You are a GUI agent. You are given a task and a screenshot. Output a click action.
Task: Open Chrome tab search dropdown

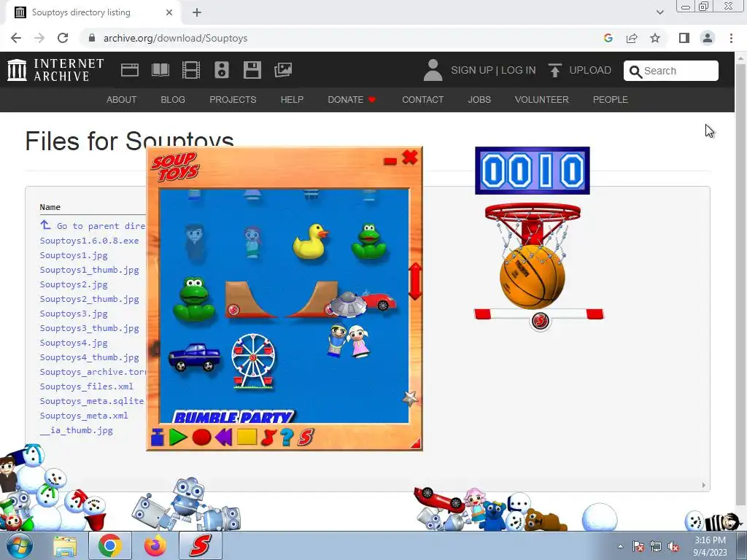(x=659, y=12)
